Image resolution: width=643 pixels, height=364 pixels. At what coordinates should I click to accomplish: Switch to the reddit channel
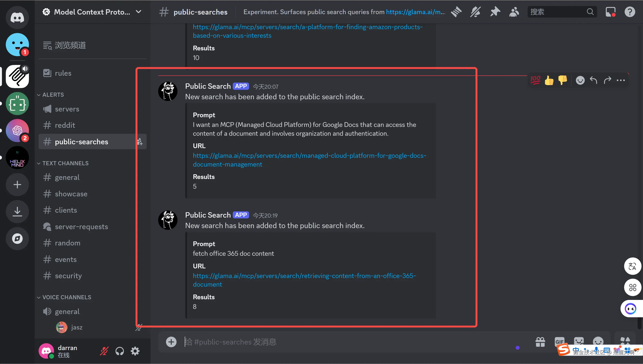(92, 125)
